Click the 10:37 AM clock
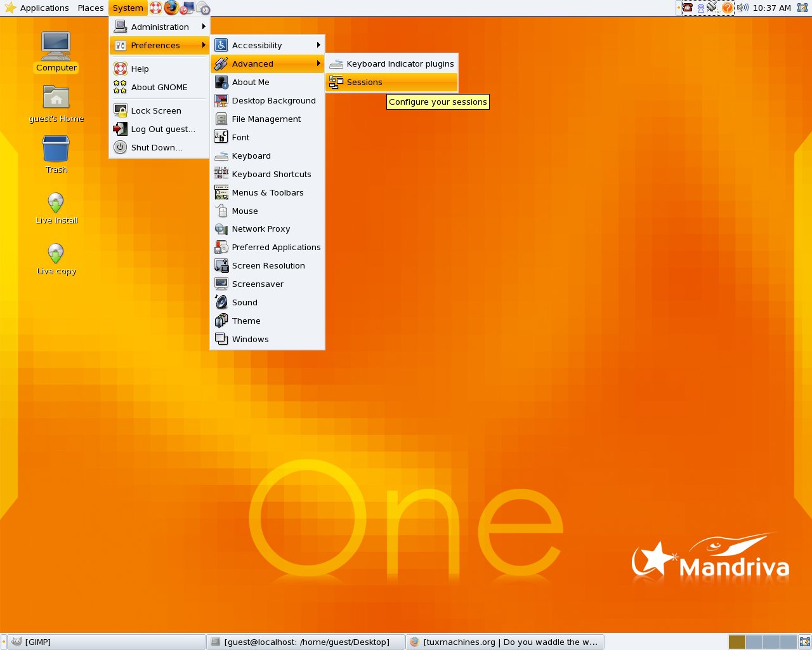 click(x=771, y=8)
